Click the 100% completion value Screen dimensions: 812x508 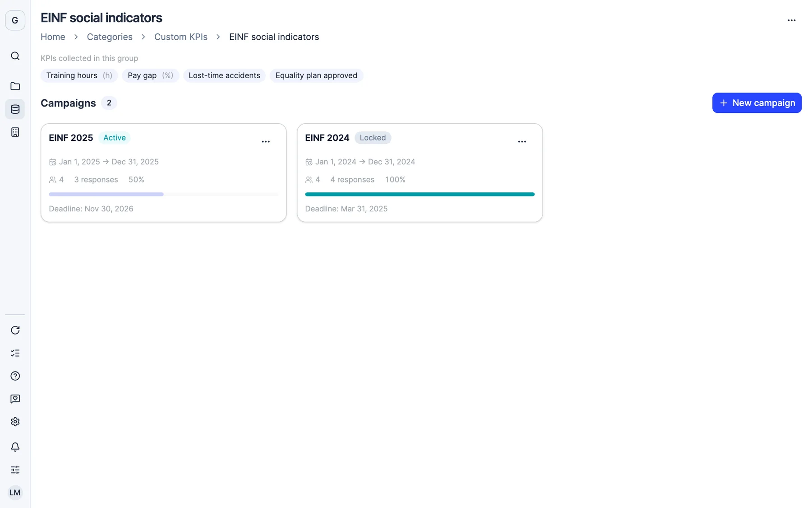click(395, 180)
